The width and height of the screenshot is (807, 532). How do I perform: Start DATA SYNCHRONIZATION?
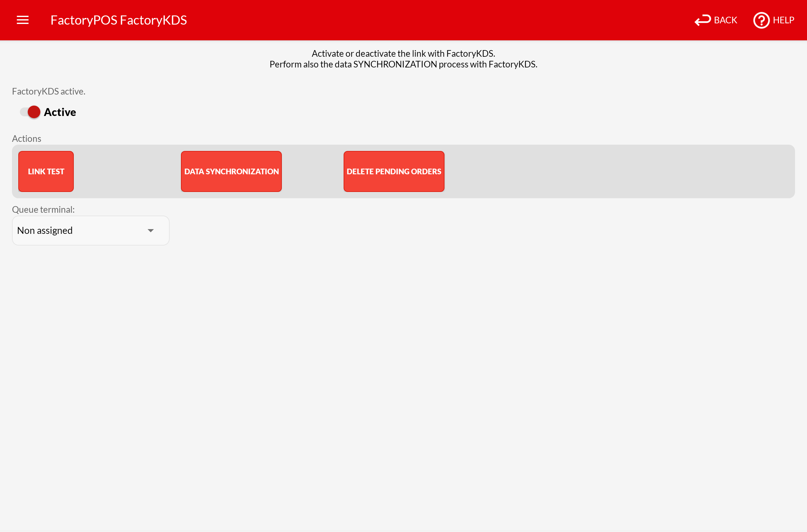click(231, 171)
